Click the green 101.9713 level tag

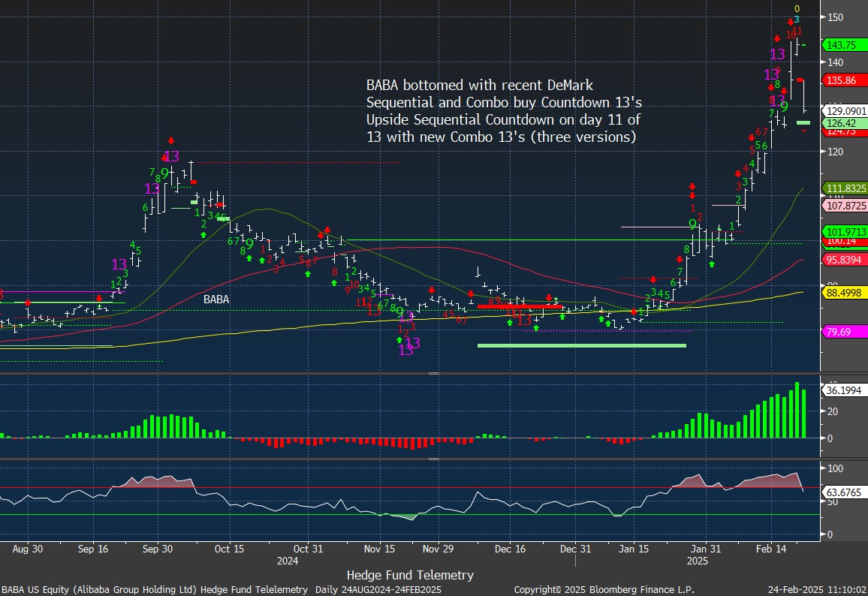[x=846, y=231]
